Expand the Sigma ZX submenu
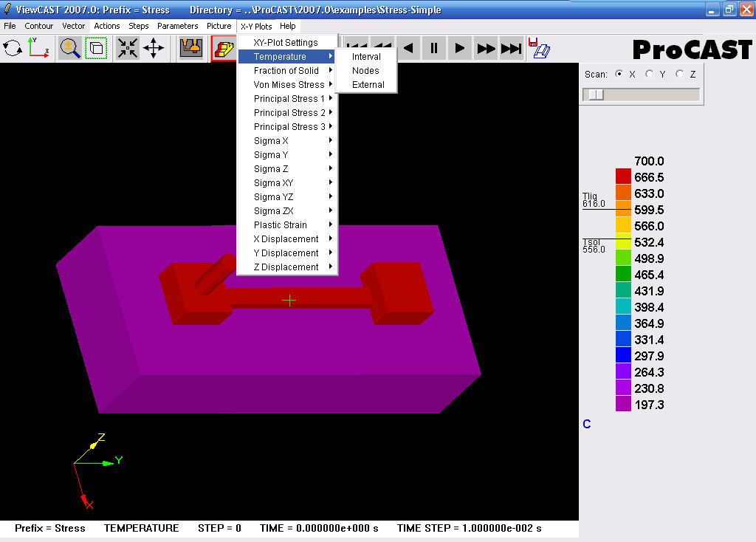The height and width of the screenshot is (542, 756). [x=287, y=210]
